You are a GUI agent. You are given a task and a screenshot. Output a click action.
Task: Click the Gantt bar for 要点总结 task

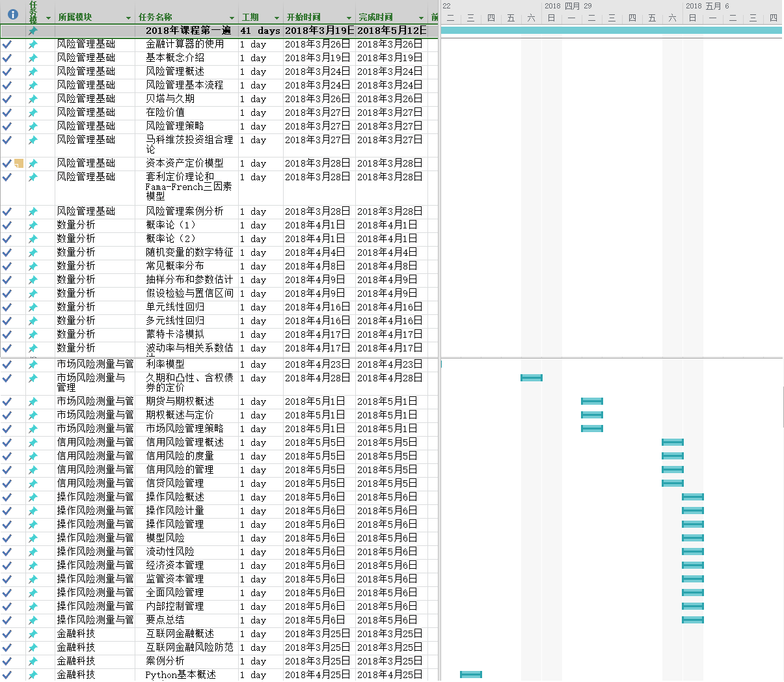692,620
